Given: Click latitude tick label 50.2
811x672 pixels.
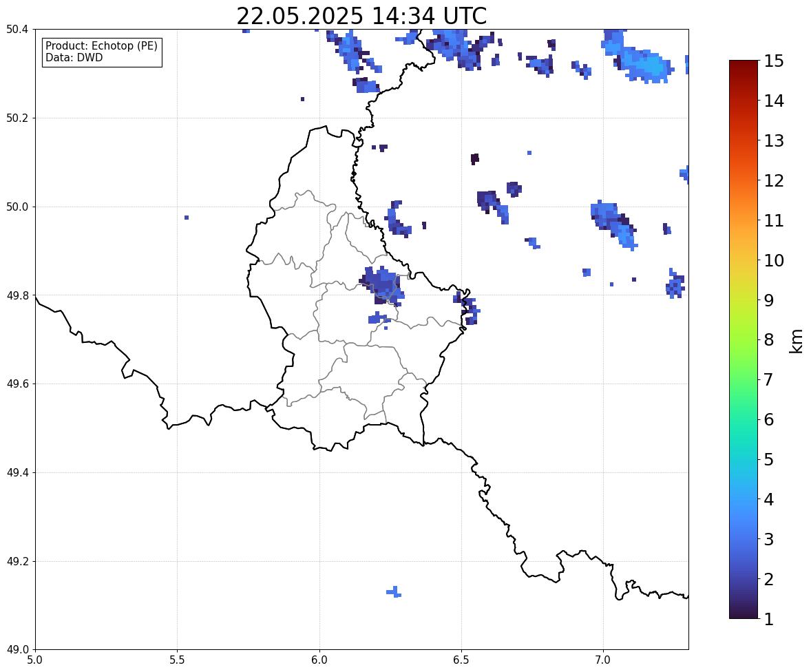Looking at the screenshot, I should tap(17, 118).
